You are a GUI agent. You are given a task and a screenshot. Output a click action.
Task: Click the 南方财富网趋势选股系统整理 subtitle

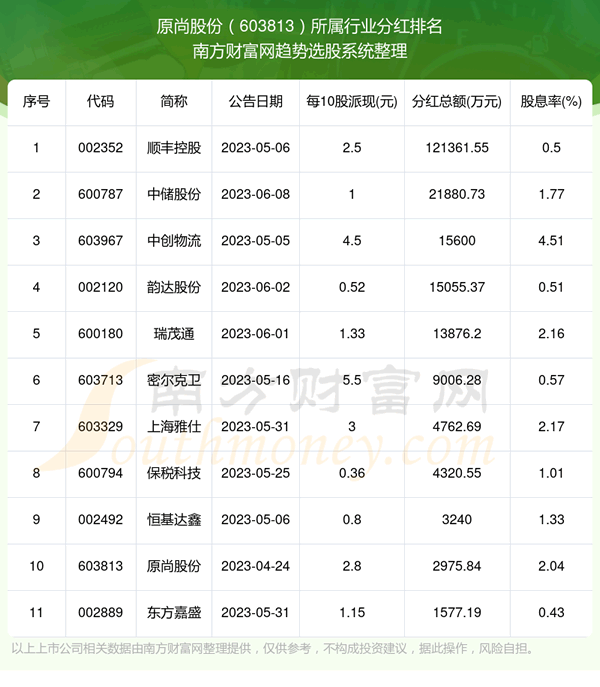pyautogui.click(x=300, y=51)
